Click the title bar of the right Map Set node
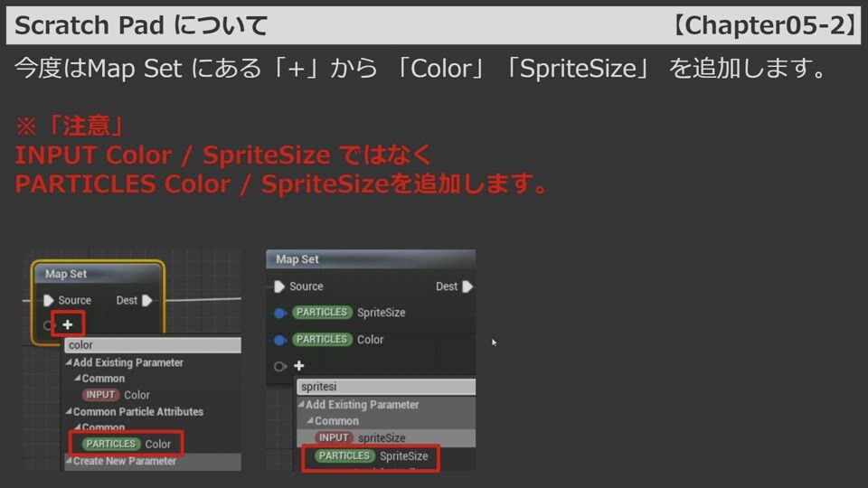Image resolution: width=868 pixels, height=488 pixels. (x=371, y=259)
